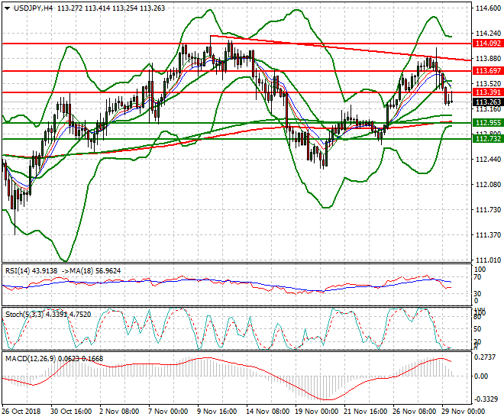This screenshot has width=504, height=420.
Task: Click the 114.600 value on price scale
Action: pyautogui.click(x=487, y=8)
